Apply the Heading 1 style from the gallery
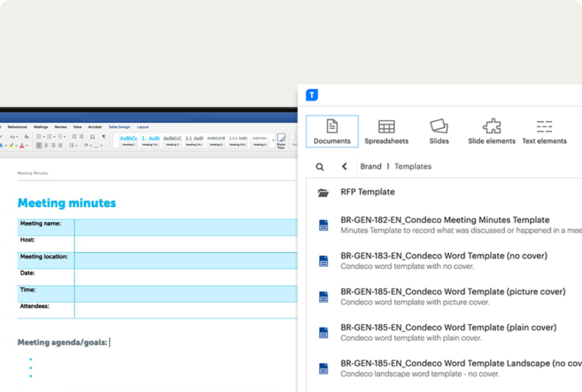Viewport: 582px width, 392px height. tap(129, 140)
